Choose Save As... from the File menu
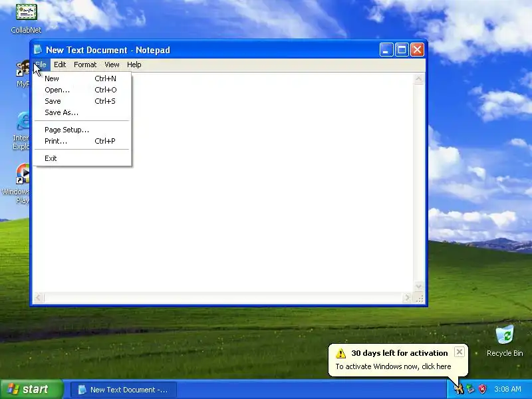 tap(82, 112)
